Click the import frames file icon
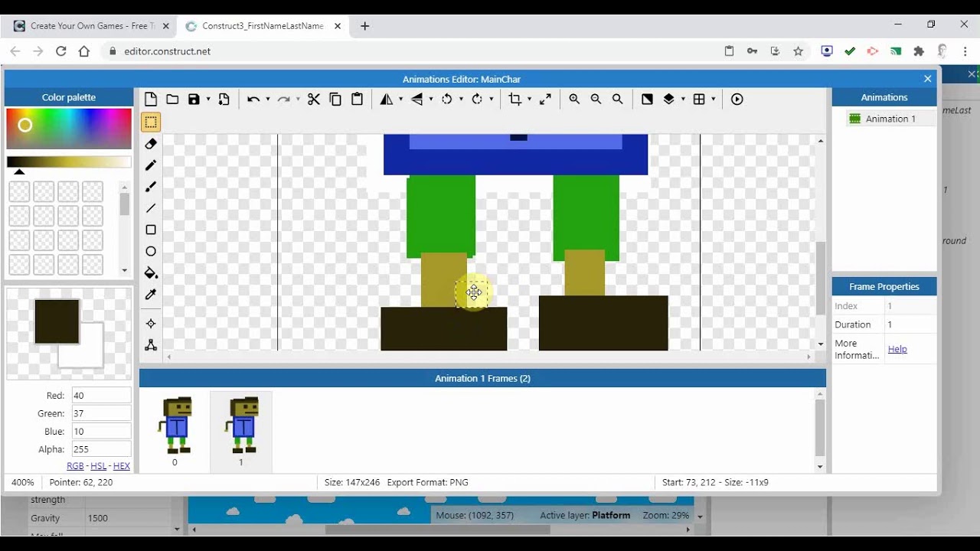Image resolution: width=980 pixels, height=551 pixels. point(224,99)
